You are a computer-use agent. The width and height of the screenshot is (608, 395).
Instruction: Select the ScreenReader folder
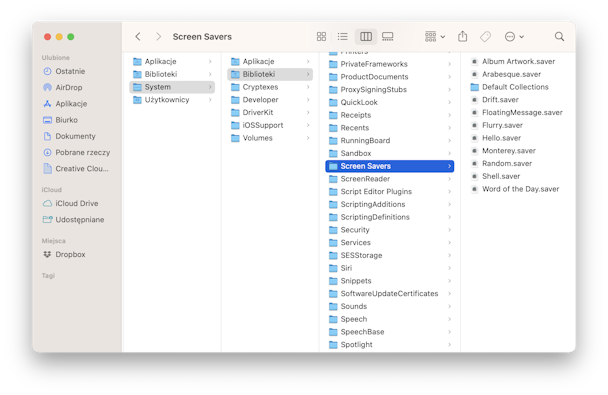point(390,179)
